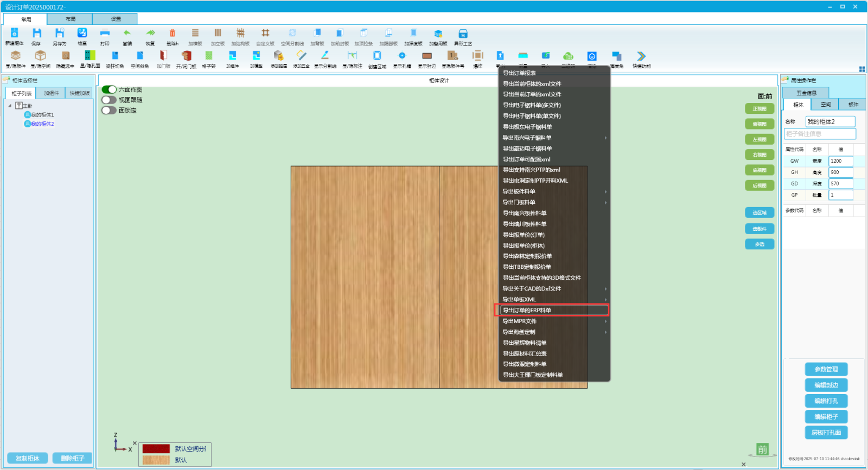The image size is (868, 470).
Task: Click the 俯视图 top view button
Action: [x=759, y=124]
